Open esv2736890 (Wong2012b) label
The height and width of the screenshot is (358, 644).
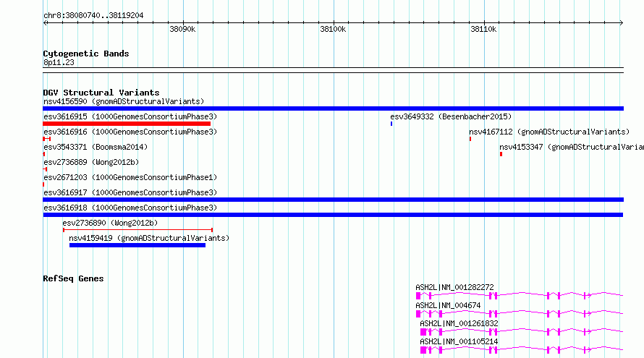tap(110, 223)
